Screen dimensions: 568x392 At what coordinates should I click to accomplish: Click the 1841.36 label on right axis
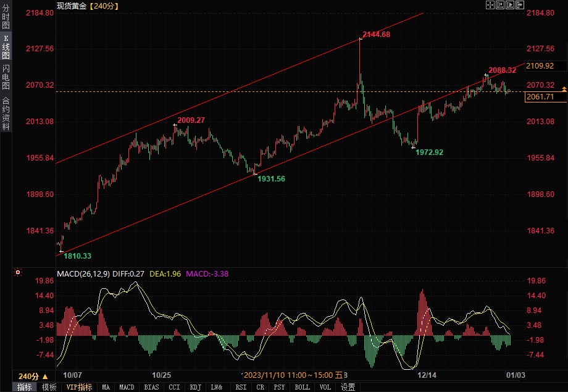click(x=540, y=231)
